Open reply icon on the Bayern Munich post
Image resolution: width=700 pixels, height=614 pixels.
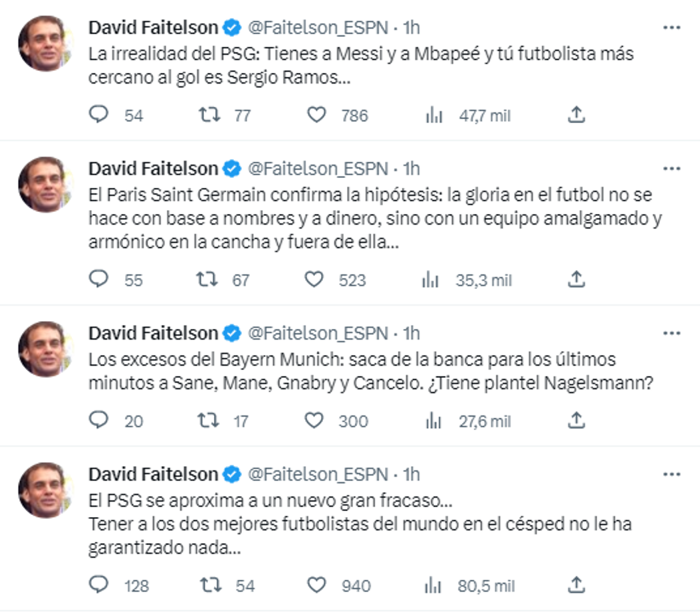pos(100,421)
